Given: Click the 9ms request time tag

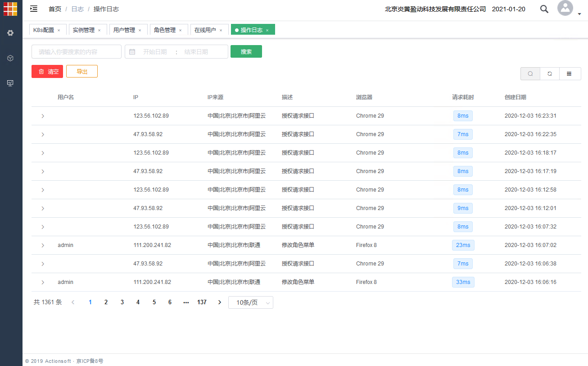Looking at the screenshot, I should pos(463,208).
